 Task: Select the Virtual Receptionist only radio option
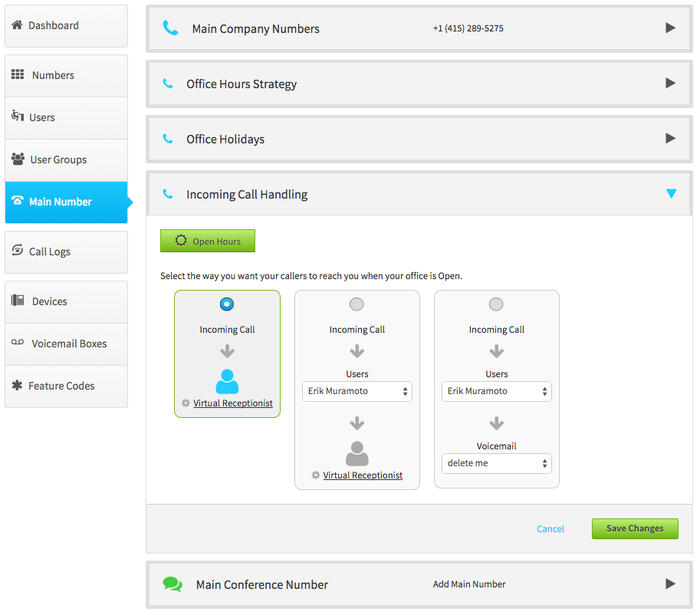tap(227, 304)
